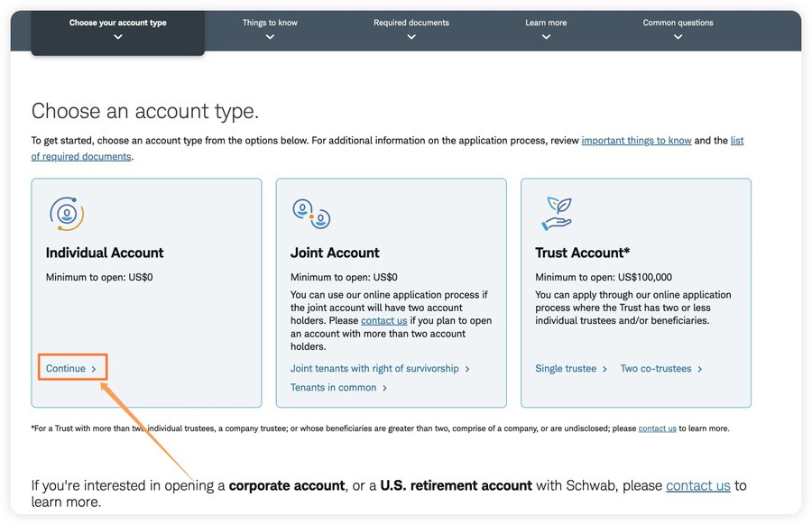Choose Tenants in common option

(333, 387)
